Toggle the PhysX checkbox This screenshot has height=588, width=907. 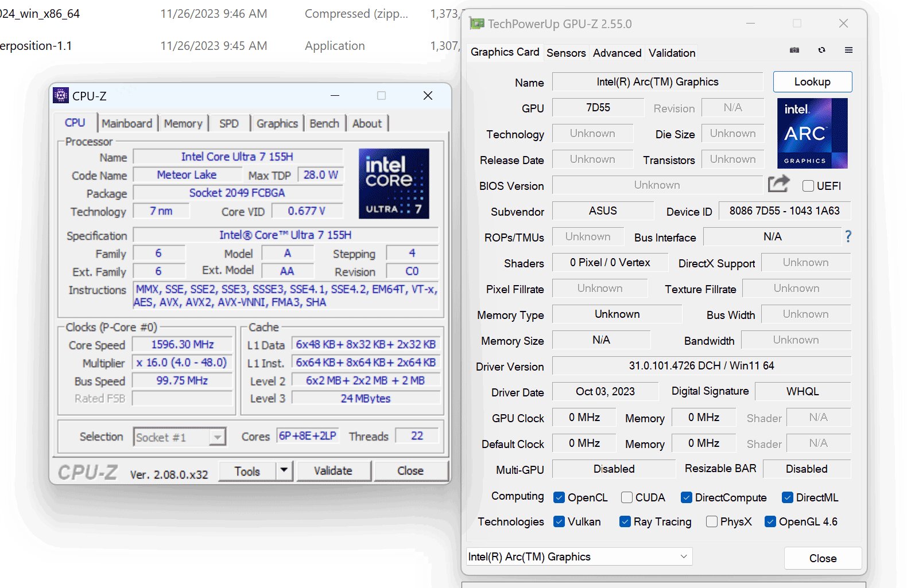pos(712,521)
